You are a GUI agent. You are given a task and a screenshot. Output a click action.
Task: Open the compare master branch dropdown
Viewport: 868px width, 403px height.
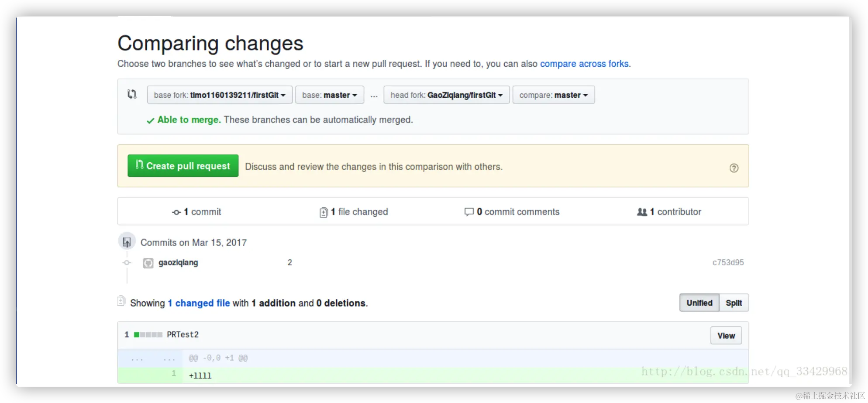click(554, 95)
